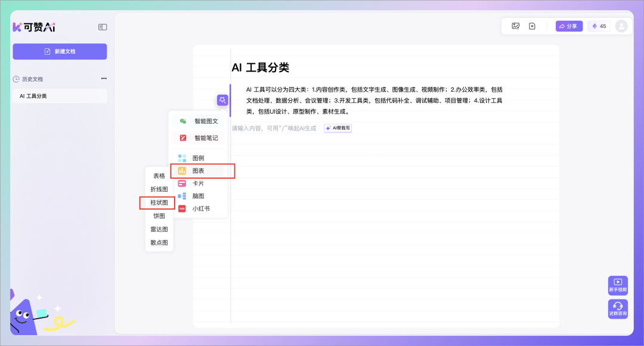
Task: Select 智能图文 from the menu
Action: (199, 121)
